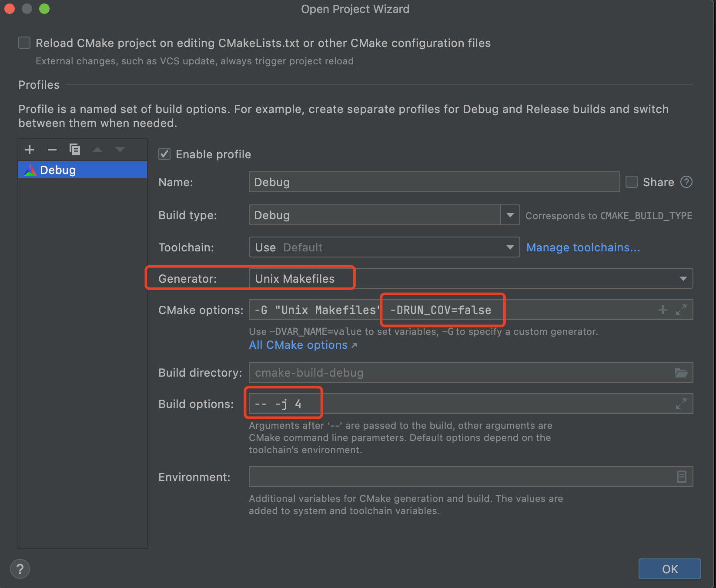716x588 pixels.
Task: Add a new profile with the plus icon
Action: point(29,149)
